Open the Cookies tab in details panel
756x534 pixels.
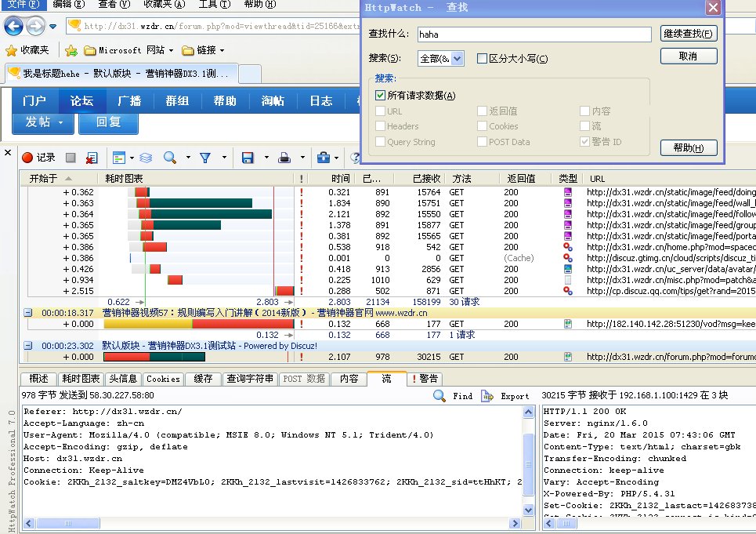163,379
